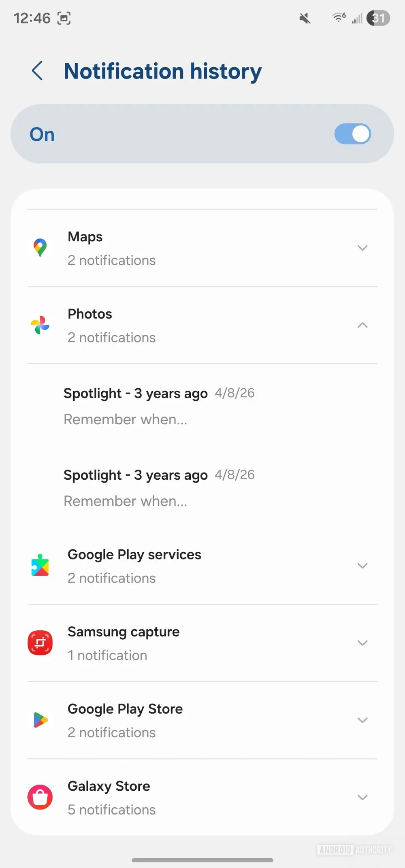Viewport: 405px width, 868px height.
Task: Tap the Google Photos pinwheel icon
Action: [40, 325]
